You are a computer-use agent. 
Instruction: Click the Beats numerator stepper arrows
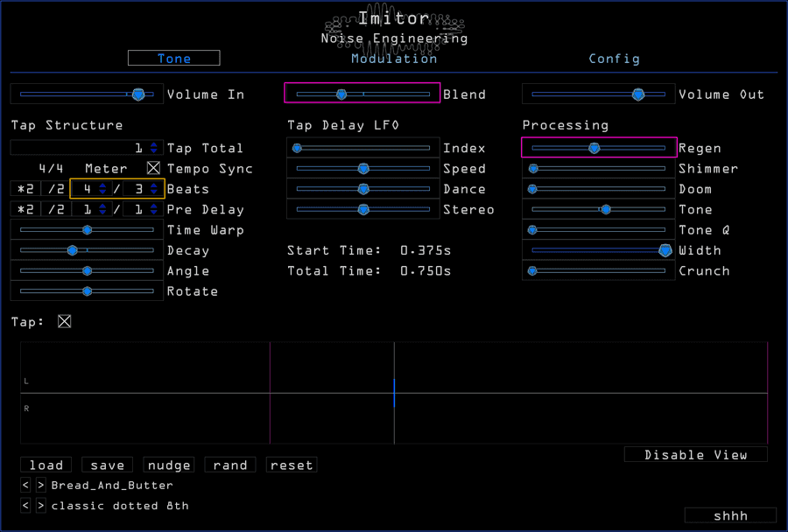coord(102,189)
